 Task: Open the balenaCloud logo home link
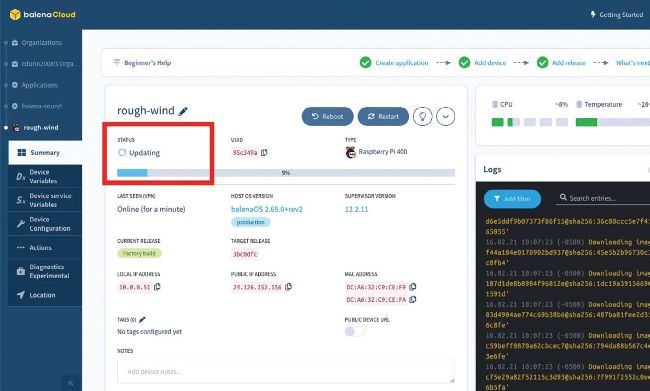click(43, 15)
